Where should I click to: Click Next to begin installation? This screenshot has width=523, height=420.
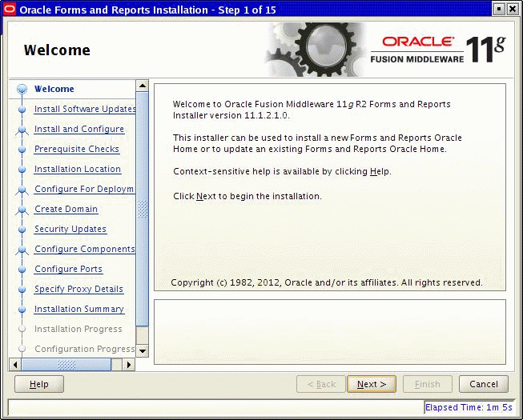tap(372, 384)
